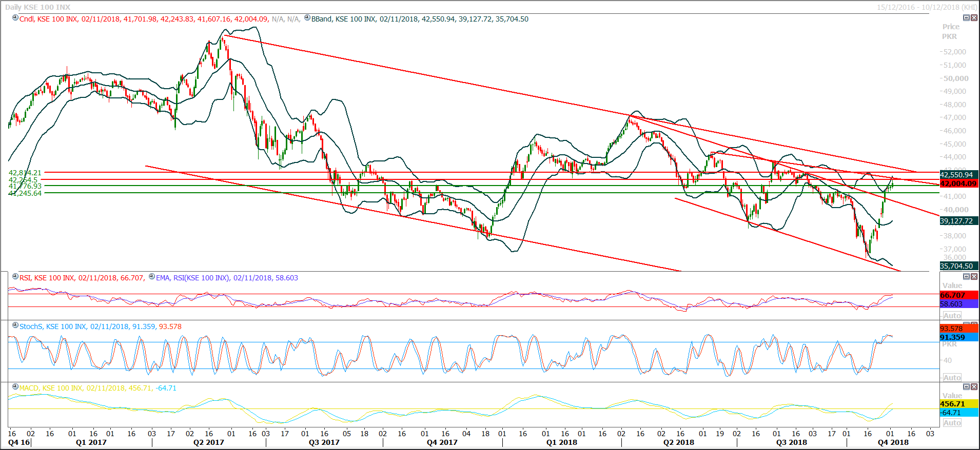
Task: Click the clock icon beside MACD label
Action: tap(15, 387)
